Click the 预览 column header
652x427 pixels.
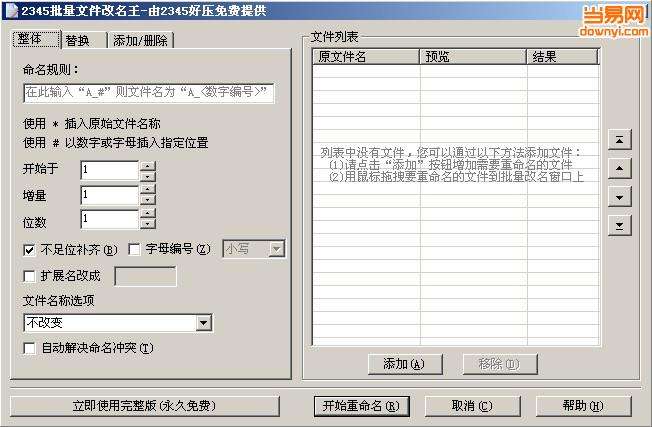(473, 57)
